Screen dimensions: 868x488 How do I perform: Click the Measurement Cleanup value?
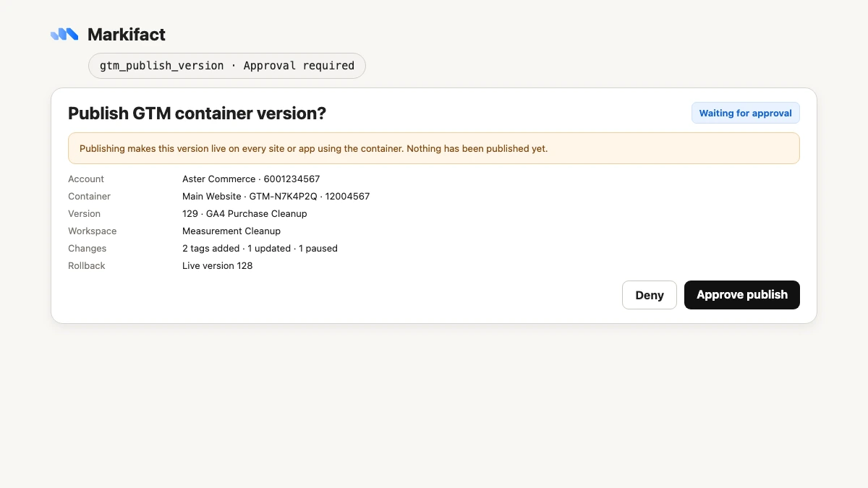(231, 231)
